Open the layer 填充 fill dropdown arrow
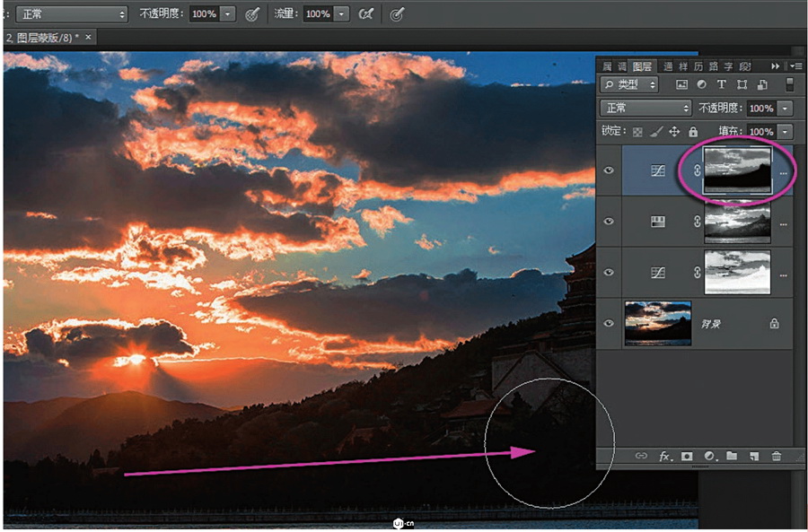This screenshot has height=532, width=808. point(786,132)
